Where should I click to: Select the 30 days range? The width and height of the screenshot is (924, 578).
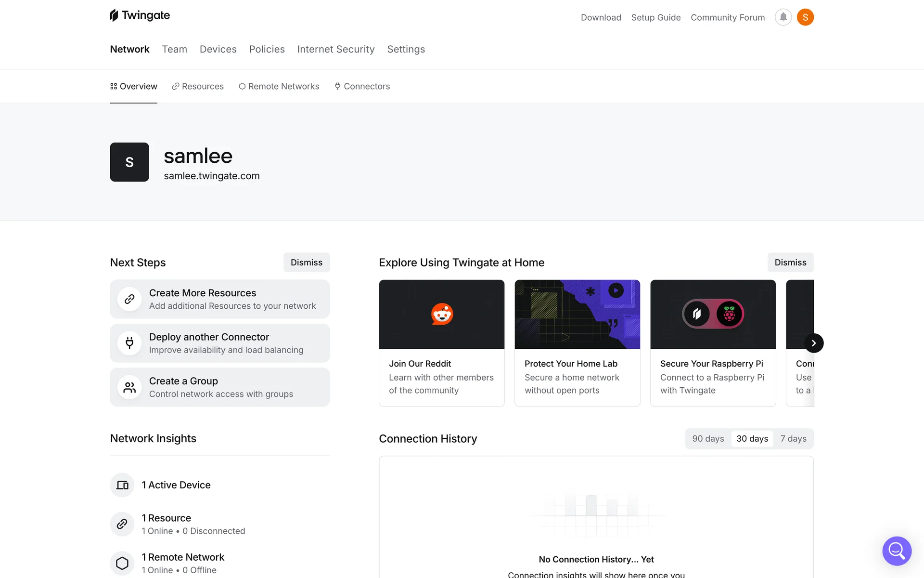pos(752,439)
